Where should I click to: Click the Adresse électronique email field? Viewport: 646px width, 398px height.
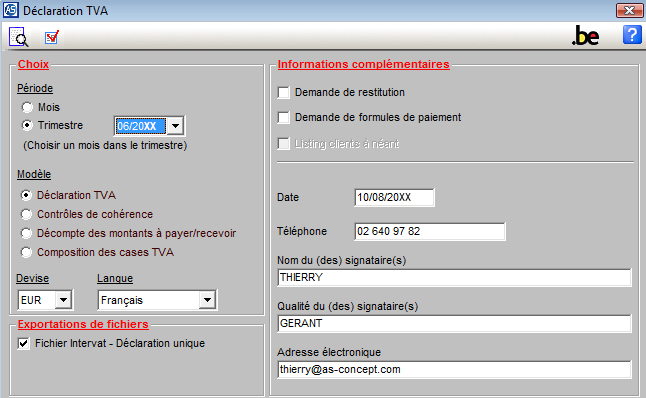coord(454,370)
